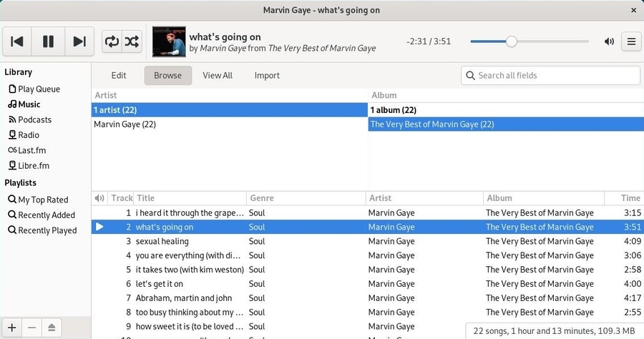
Task: Adjust the playback position slider
Action: pos(530,41)
